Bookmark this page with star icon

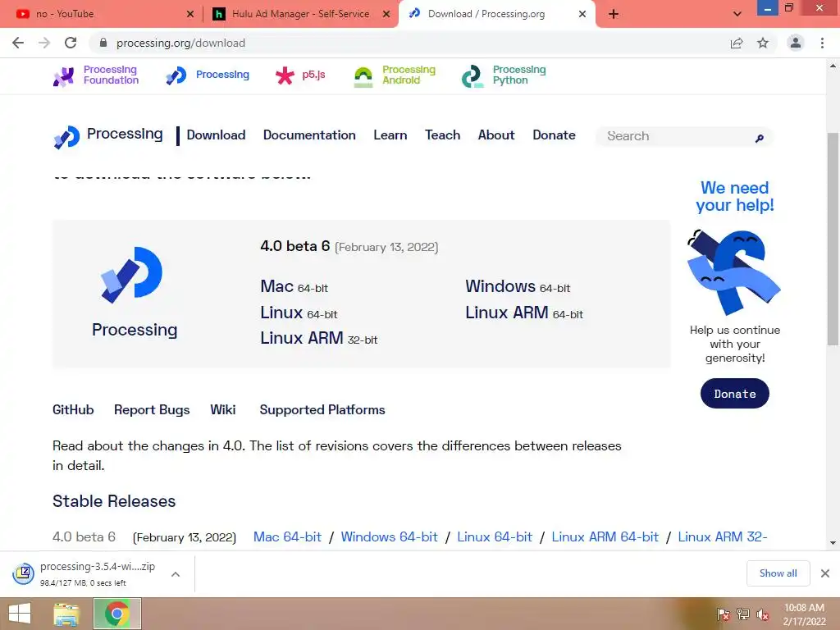click(x=763, y=43)
